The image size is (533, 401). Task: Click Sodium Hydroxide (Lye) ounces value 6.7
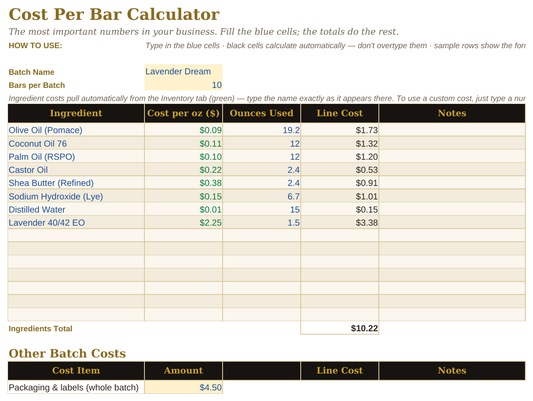261,196
